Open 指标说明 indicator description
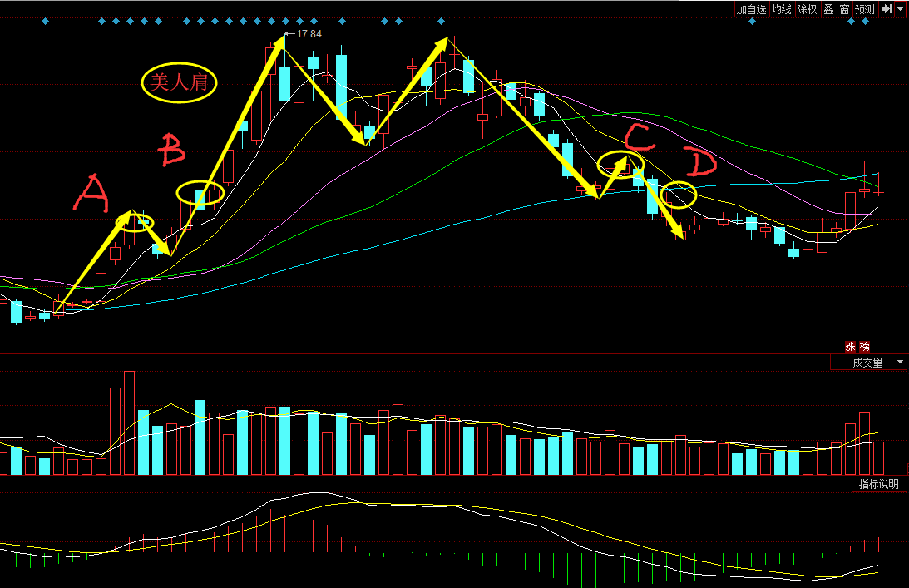Viewport: 909px width, 588px height. [x=878, y=484]
